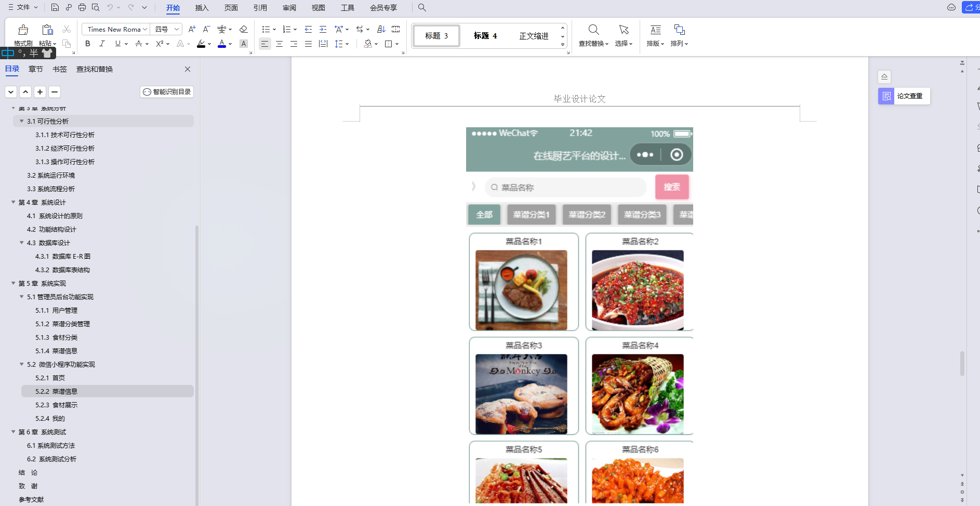This screenshot has width=980, height=506.
Task: Toggle Superscript formatting
Action: point(160,44)
